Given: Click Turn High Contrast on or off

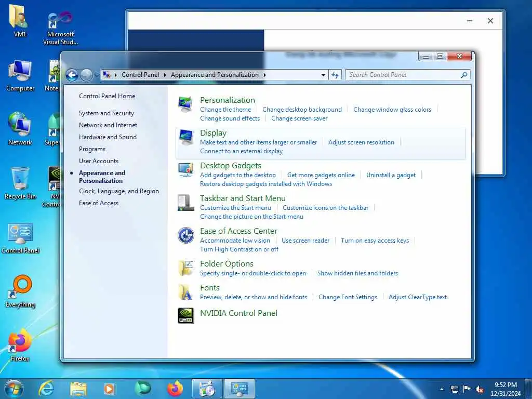Looking at the screenshot, I should (239, 249).
